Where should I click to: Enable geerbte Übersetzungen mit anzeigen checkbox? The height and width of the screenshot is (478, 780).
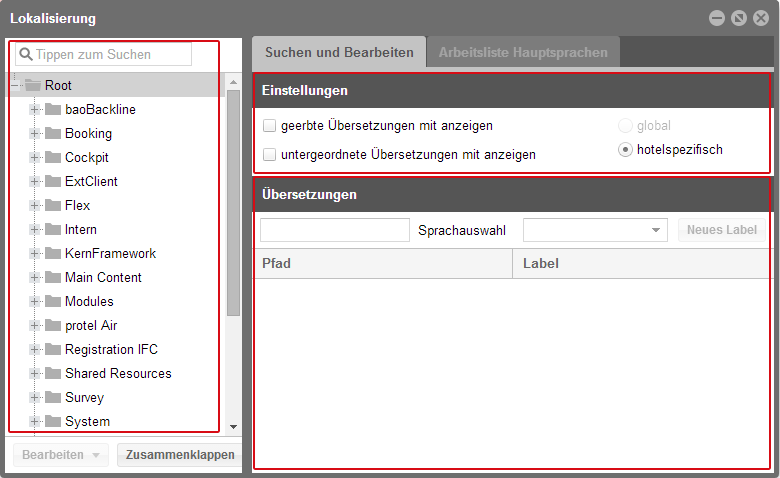pyautogui.click(x=269, y=126)
